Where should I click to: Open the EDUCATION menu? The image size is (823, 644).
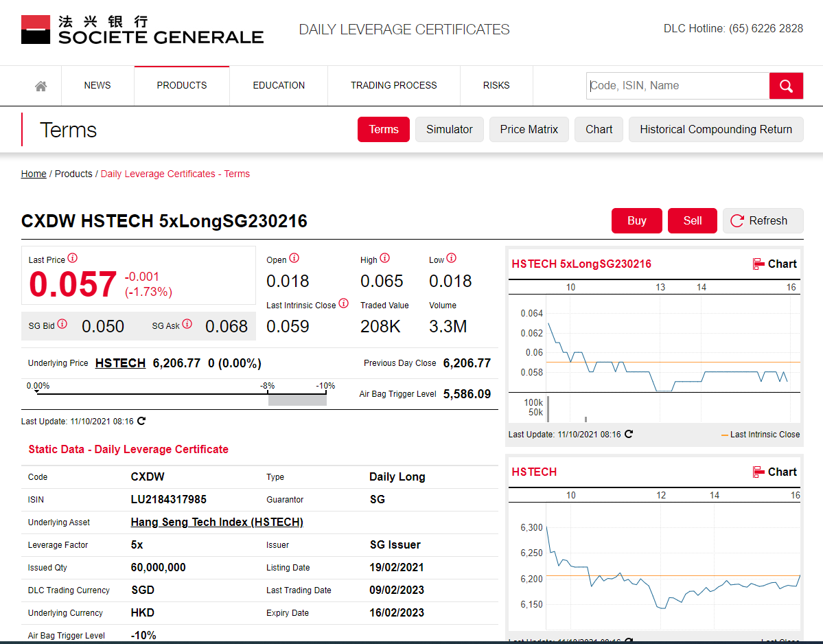coord(279,86)
